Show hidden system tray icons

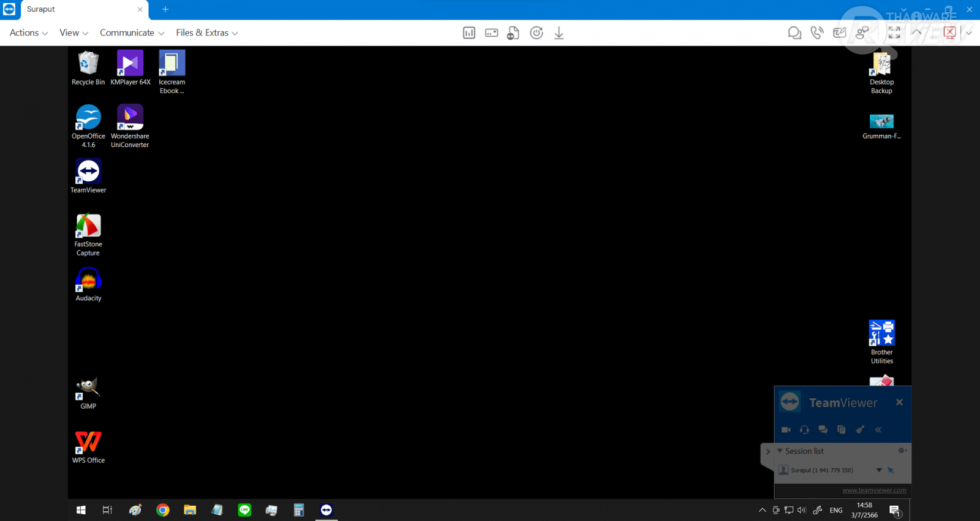[763, 510]
